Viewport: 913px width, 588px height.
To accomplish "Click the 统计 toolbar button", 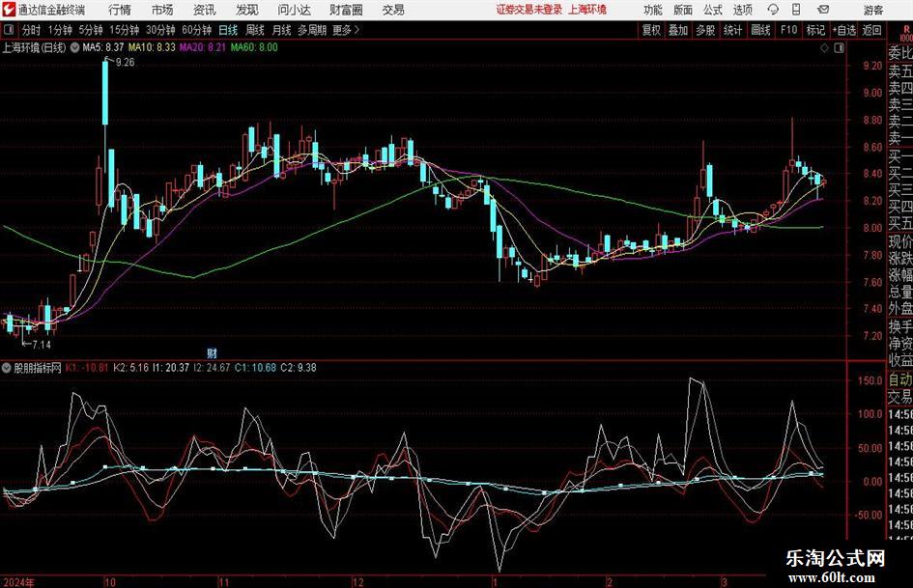I will [732, 30].
